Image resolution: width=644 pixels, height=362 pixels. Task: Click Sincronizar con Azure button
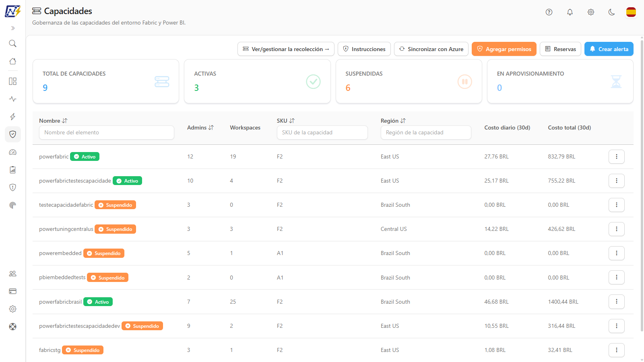tap(431, 49)
